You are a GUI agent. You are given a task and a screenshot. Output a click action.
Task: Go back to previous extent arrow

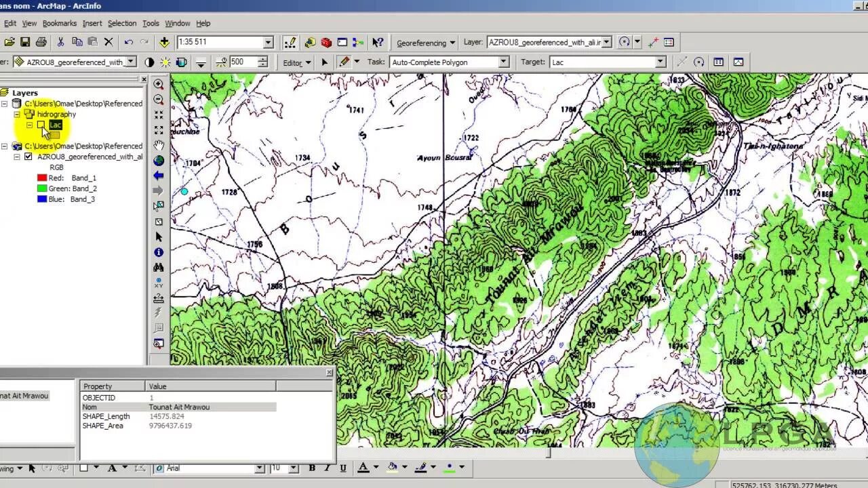tap(159, 176)
